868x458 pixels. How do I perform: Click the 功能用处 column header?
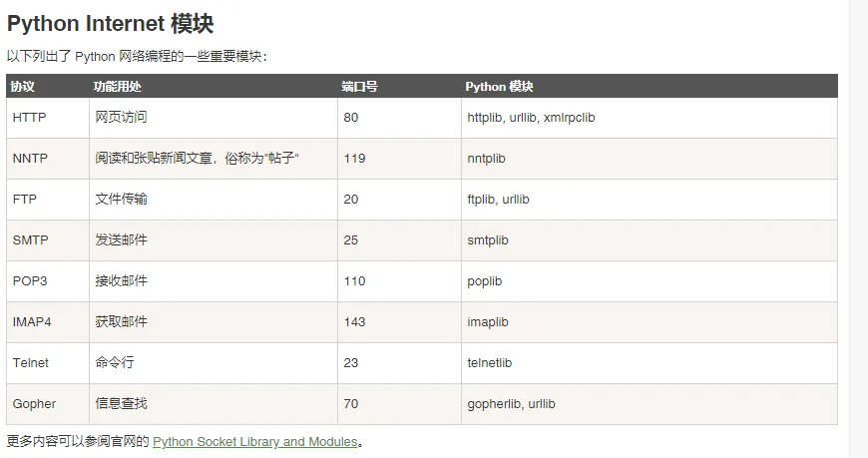point(118,87)
